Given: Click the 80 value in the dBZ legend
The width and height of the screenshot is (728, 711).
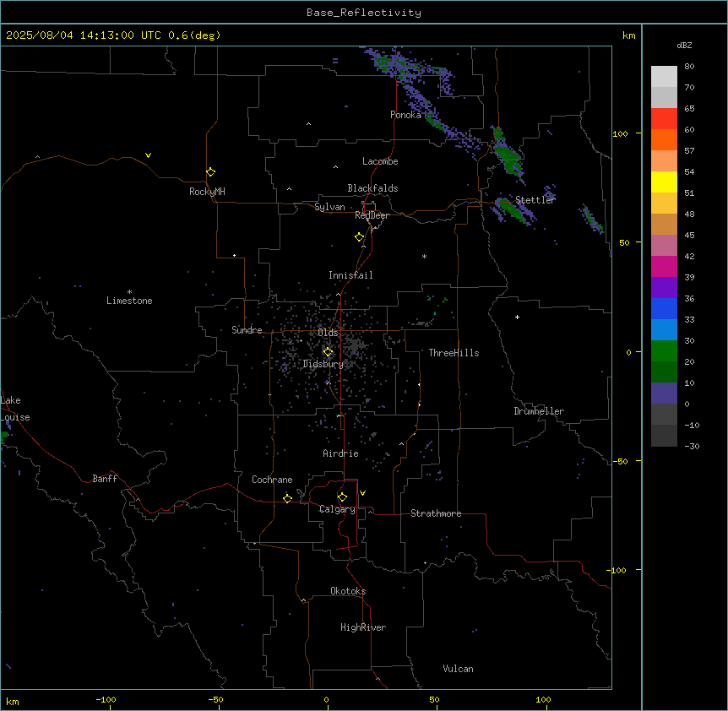Looking at the screenshot, I should (x=689, y=67).
